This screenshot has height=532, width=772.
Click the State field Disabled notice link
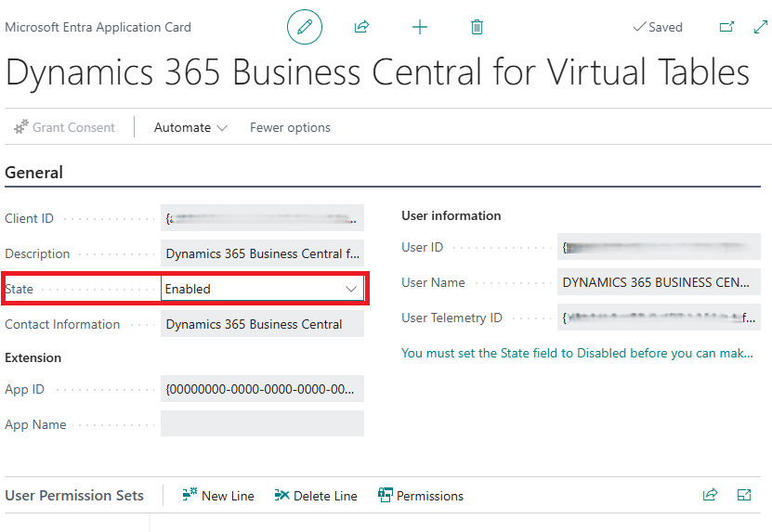(x=577, y=353)
